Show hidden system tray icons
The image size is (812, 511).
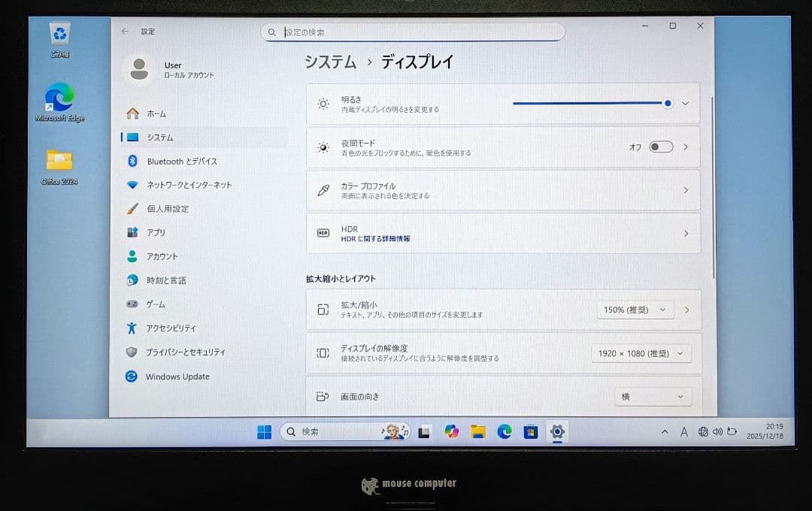pos(665,432)
